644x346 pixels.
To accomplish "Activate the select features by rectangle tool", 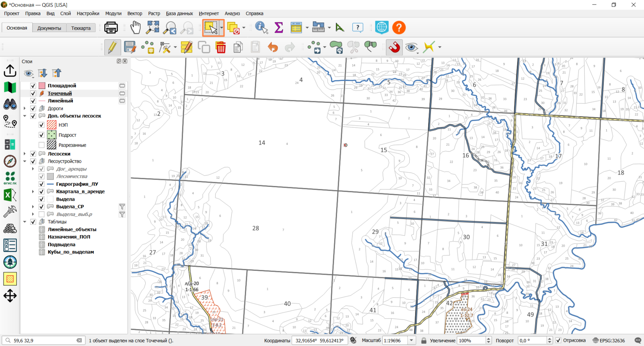I will click(210, 28).
